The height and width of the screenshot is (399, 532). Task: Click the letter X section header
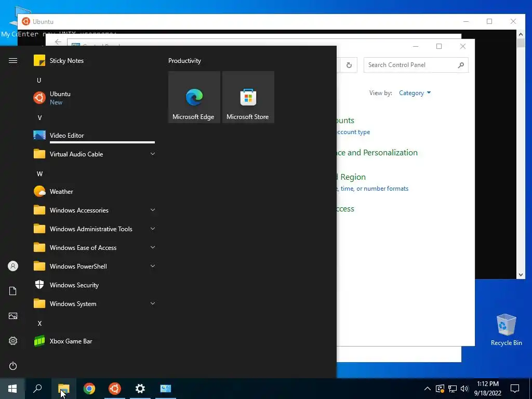[39, 324]
